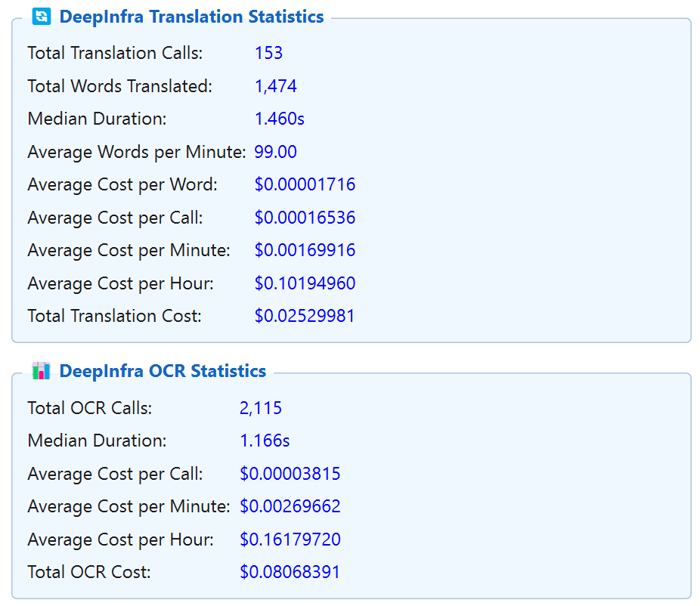The width and height of the screenshot is (700, 606).
Task: Click Average Cost per Hour label in Translation Statistics
Action: (120, 283)
